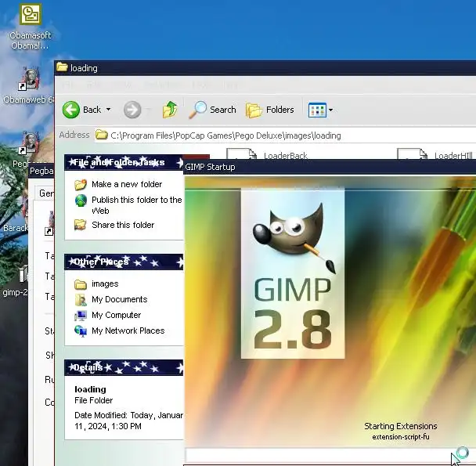Click the LoaderHill file icon
This screenshot has height=466, width=476.
(x=413, y=154)
